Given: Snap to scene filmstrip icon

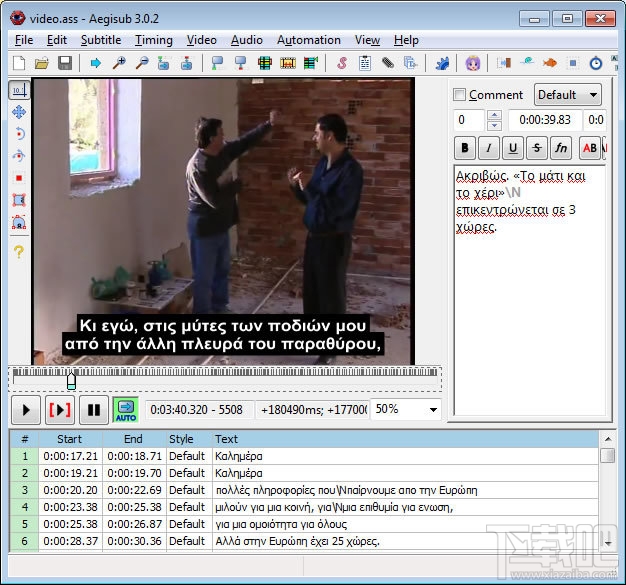Looking at the screenshot, I should [287, 63].
